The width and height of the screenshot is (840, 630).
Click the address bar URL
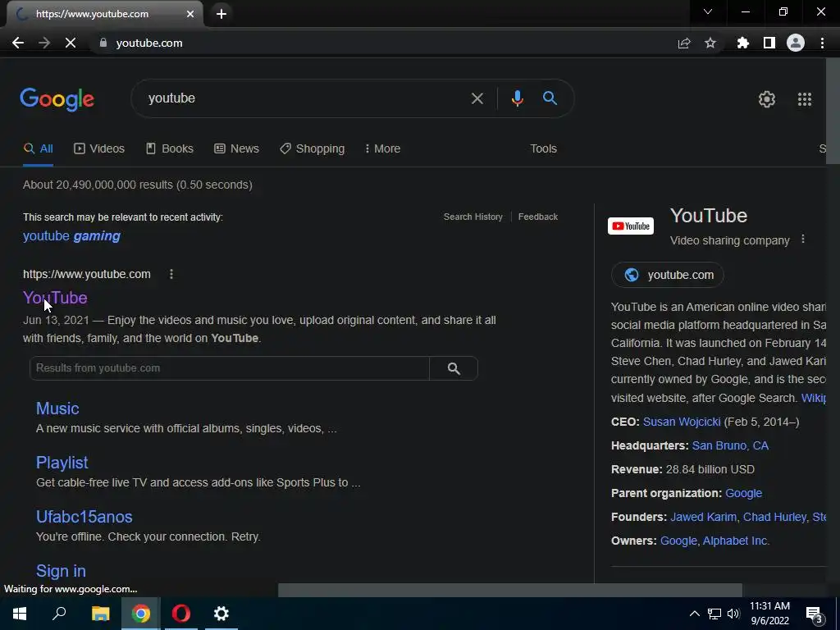click(149, 43)
